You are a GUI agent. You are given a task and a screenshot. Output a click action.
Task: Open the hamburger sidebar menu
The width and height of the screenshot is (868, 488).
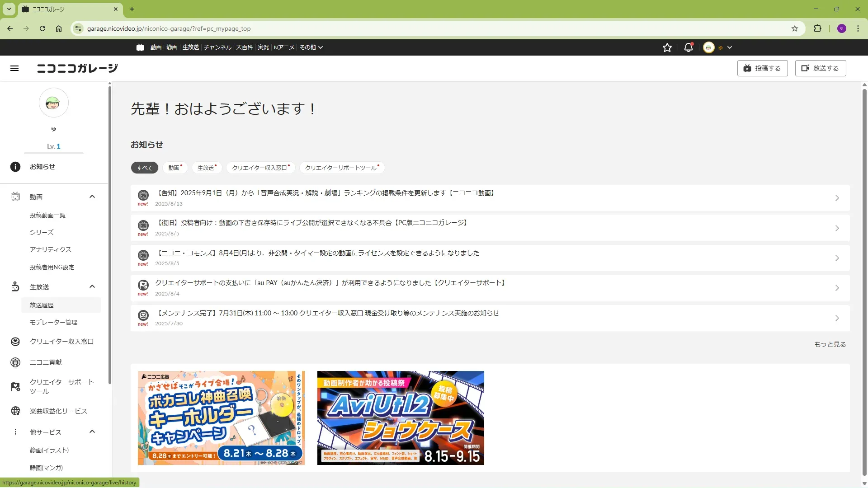point(14,68)
